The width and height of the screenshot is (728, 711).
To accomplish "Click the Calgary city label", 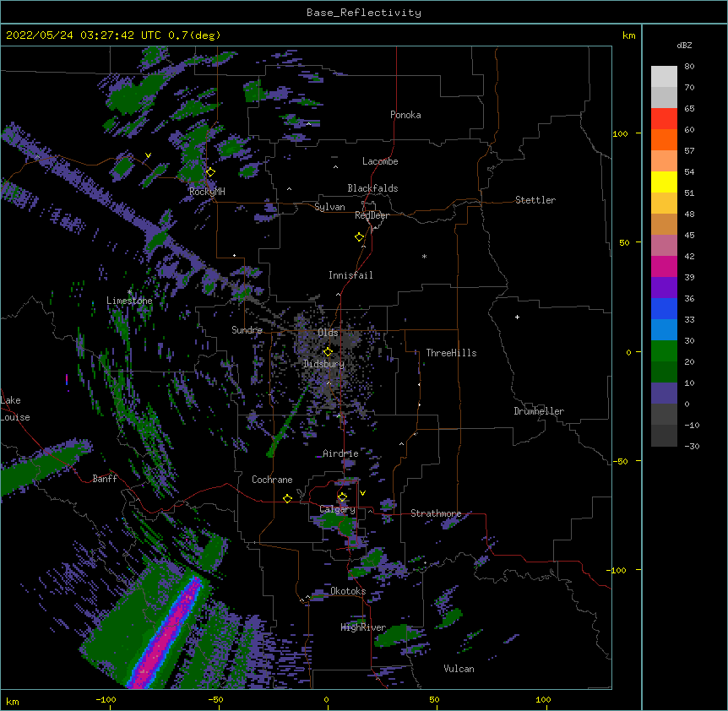I will [x=337, y=509].
